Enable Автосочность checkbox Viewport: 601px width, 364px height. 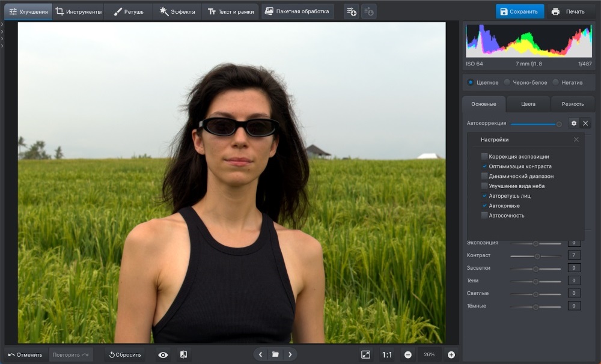click(484, 216)
